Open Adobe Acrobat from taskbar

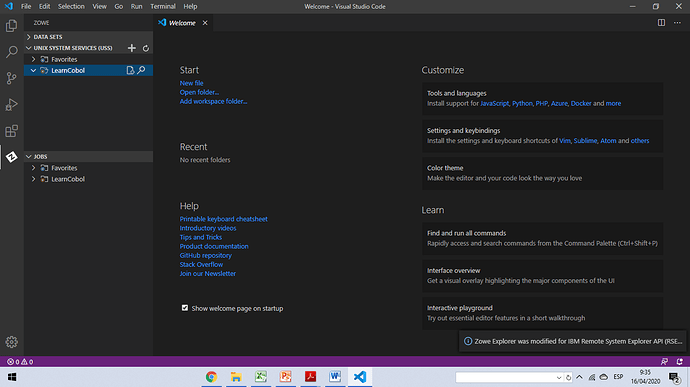coord(310,377)
